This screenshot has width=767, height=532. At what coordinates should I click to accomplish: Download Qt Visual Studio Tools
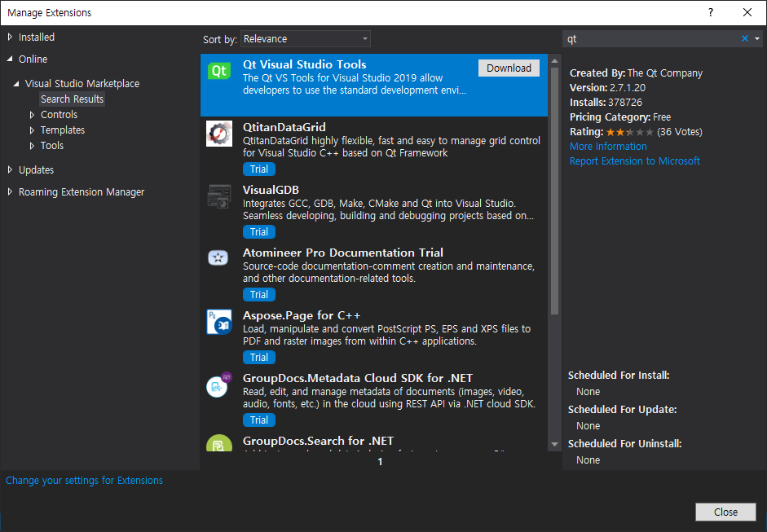pyautogui.click(x=509, y=68)
